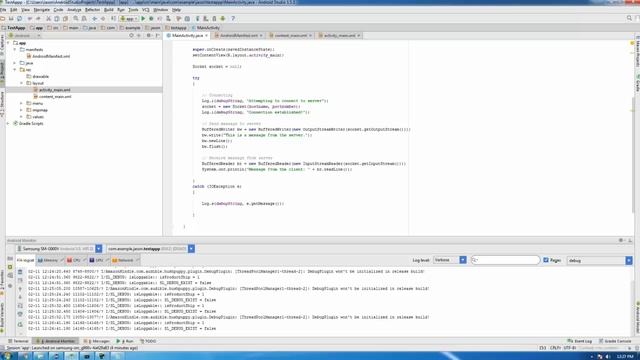Image resolution: width=640 pixels, height=360 pixels.
Task: Collapse the layout folder in tree
Action: coord(22,83)
